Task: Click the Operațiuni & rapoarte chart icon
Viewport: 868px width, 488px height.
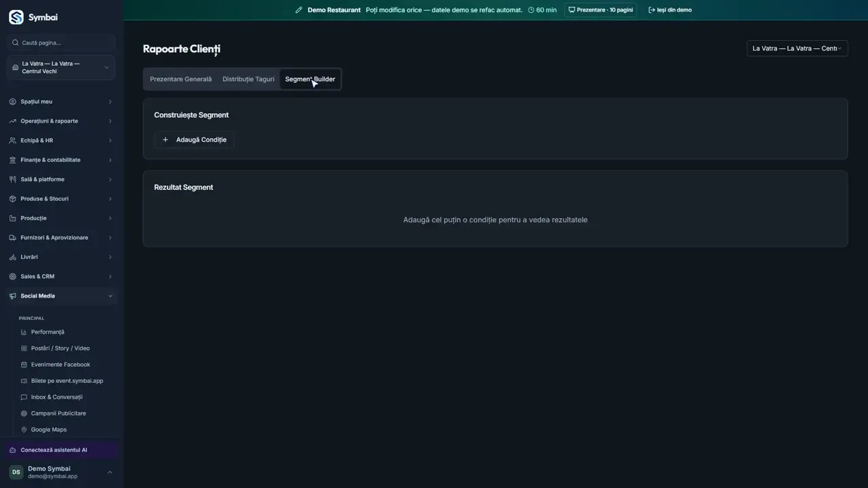Action: tap(13, 121)
